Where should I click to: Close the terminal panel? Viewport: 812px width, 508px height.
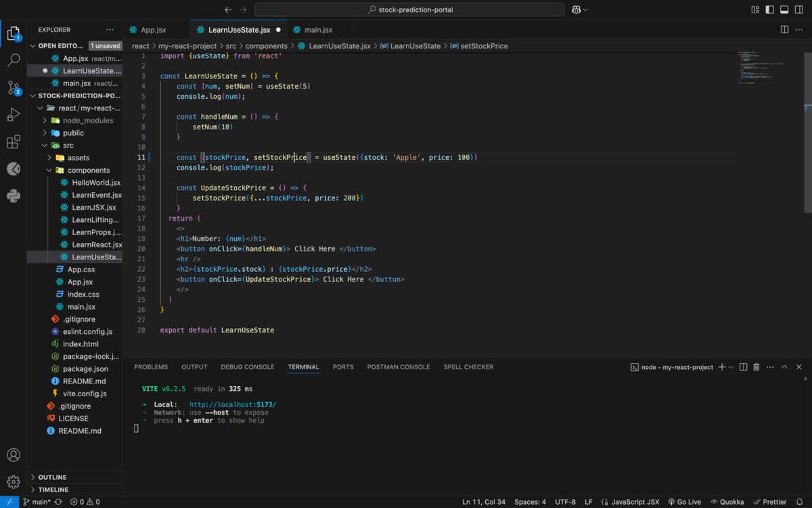799,367
